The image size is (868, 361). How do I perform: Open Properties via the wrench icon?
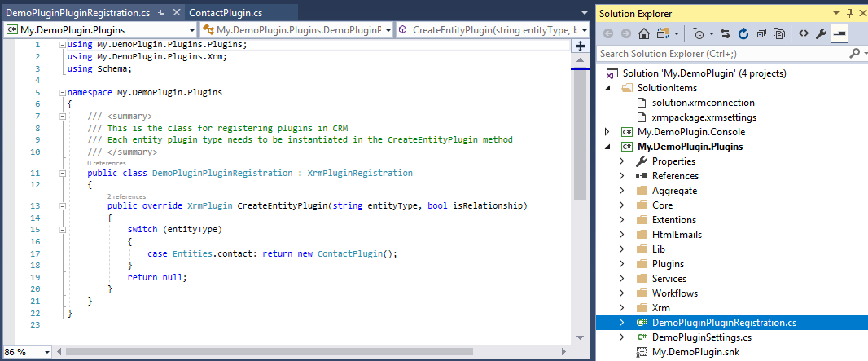point(821,33)
